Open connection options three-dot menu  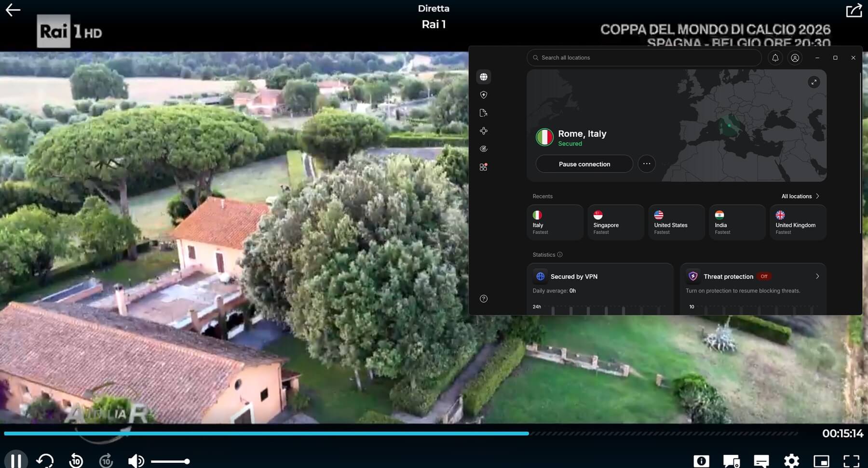[647, 164]
